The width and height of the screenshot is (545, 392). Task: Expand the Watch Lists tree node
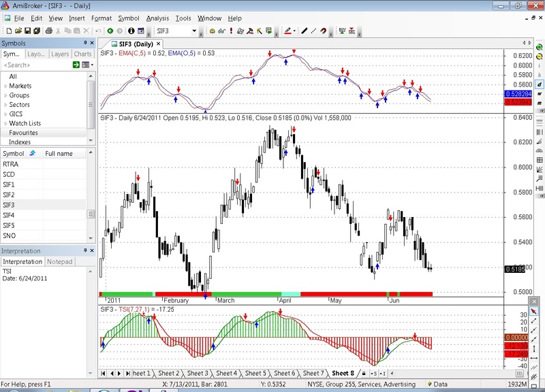pyautogui.click(x=5, y=124)
